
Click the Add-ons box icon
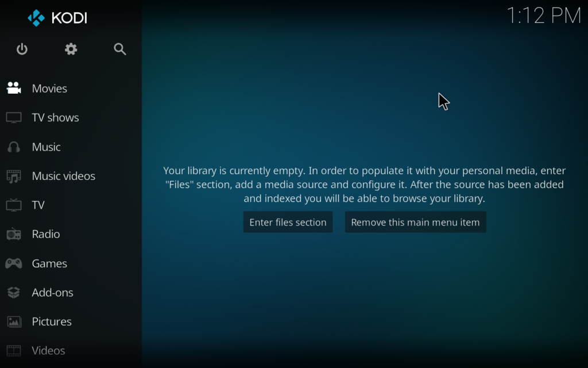point(14,293)
